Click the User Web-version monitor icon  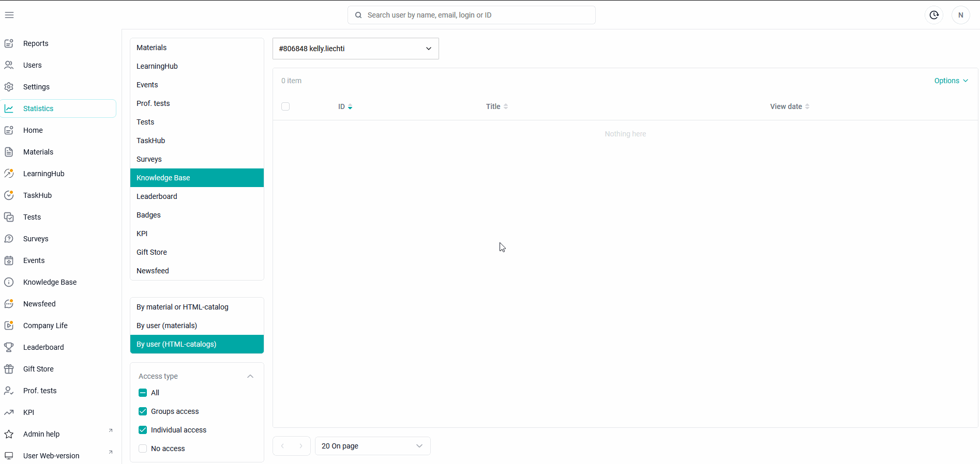click(9, 456)
